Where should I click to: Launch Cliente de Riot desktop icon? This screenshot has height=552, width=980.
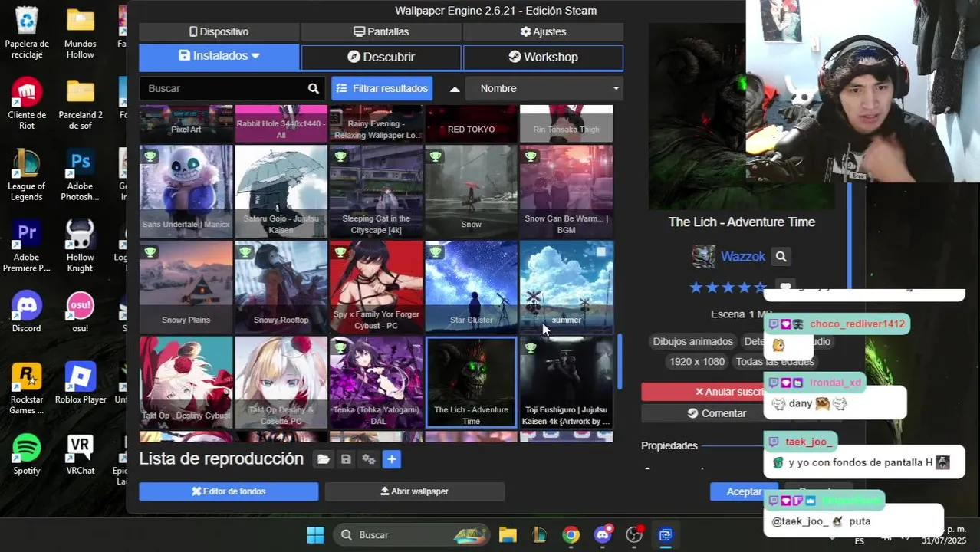point(27,104)
